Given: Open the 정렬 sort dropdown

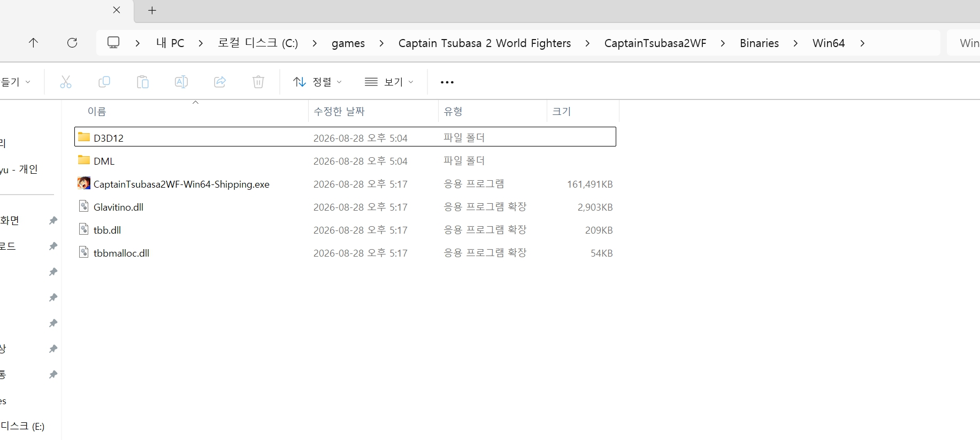Looking at the screenshot, I should [318, 82].
